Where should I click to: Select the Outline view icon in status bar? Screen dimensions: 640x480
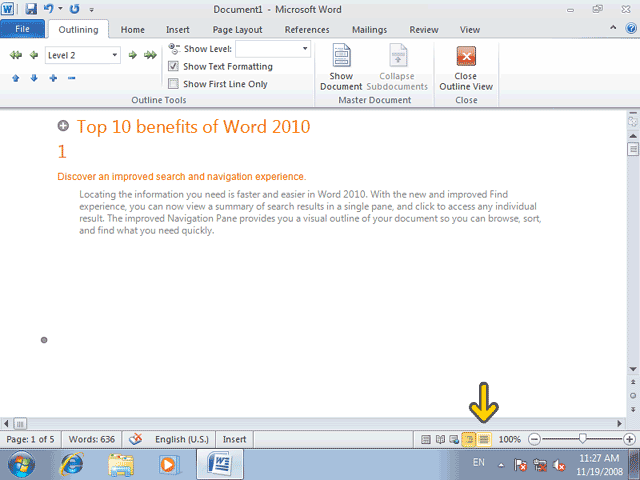(469, 440)
